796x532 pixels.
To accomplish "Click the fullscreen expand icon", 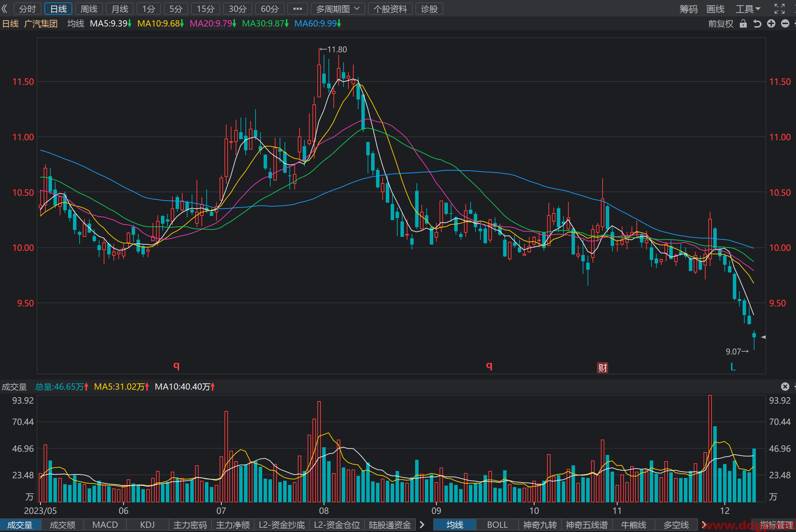I will pos(780,9).
